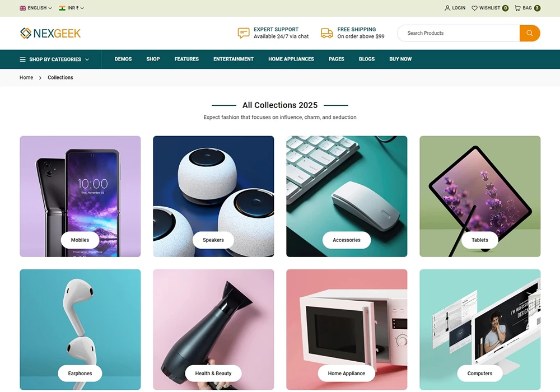
Task: Click the Mobiles collection label button
Action: click(80, 240)
